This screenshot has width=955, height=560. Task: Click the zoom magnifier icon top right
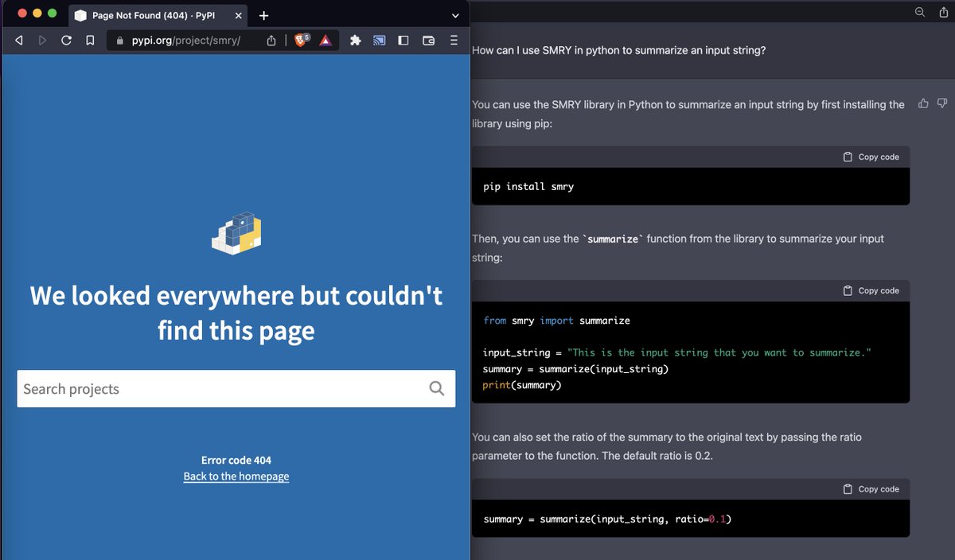[920, 11]
